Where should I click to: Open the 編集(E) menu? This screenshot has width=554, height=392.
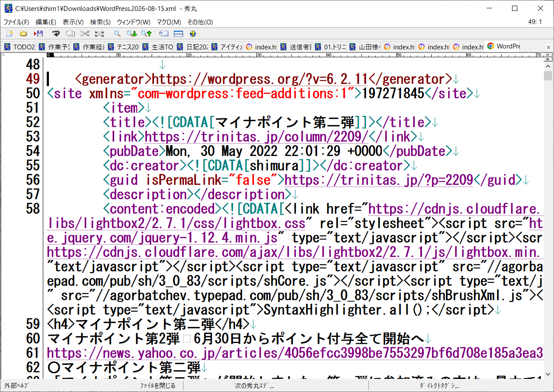pos(46,22)
